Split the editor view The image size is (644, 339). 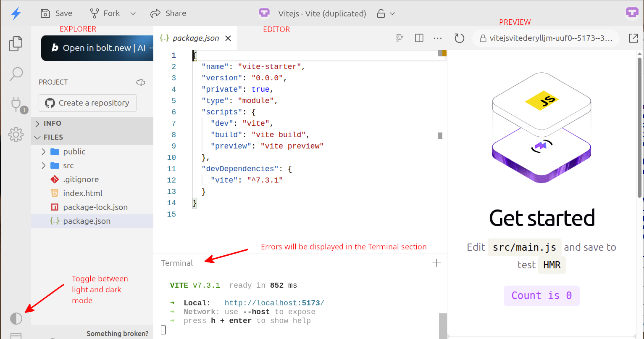point(419,38)
